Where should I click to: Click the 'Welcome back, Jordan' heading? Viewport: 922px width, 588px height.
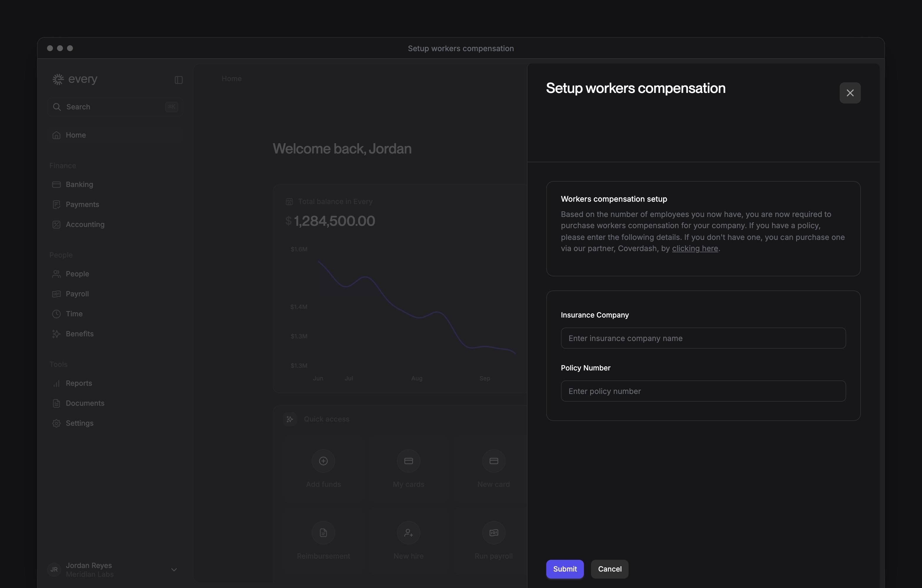coord(342,148)
